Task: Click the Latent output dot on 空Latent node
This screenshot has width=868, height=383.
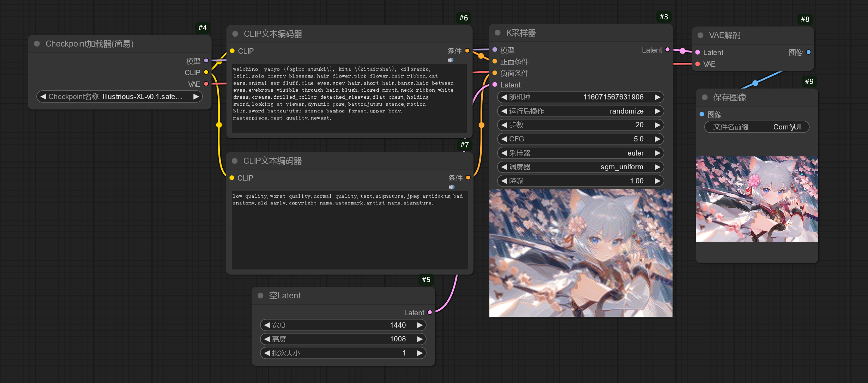Action: coord(430,312)
